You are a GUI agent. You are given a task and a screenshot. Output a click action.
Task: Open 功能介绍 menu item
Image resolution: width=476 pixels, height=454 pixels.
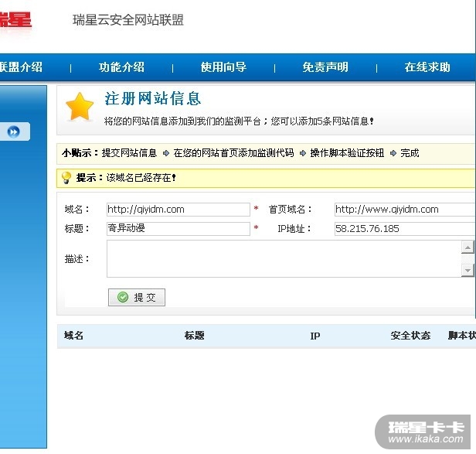[x=121, y=67]
